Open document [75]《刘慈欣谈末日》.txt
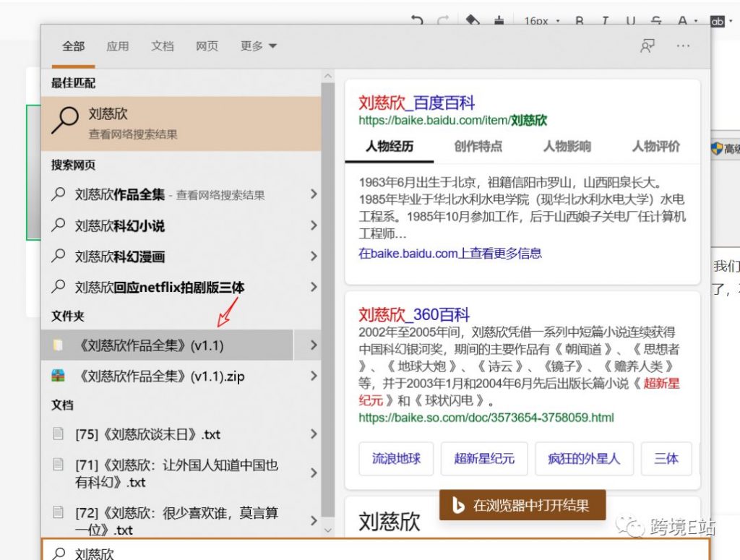Viewport: 740px width, 560px height. pyautogui.click(x=167, y=434)
